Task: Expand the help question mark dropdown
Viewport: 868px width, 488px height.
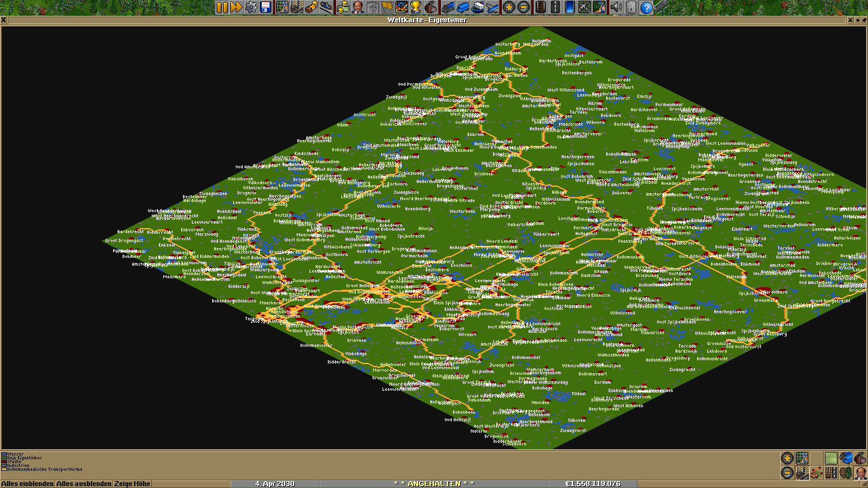Action: [646, 8]
